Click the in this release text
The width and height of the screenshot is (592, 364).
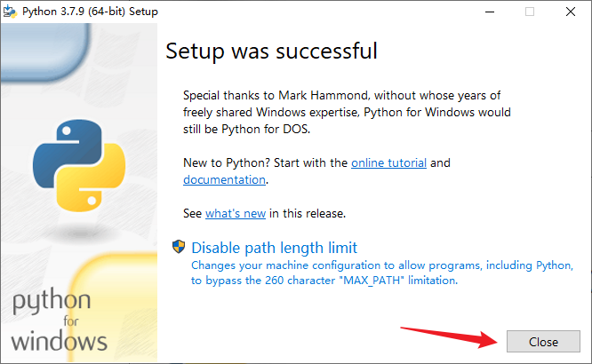click(308, 213)
